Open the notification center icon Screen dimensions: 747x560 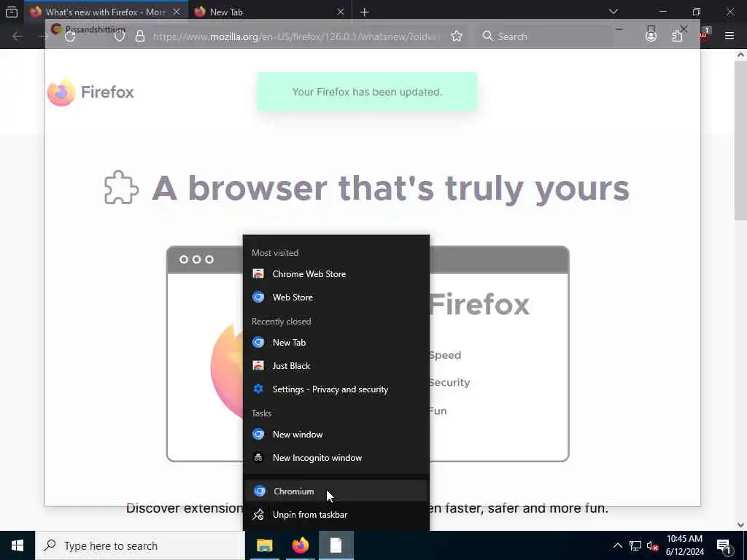[x=724, y=545]
